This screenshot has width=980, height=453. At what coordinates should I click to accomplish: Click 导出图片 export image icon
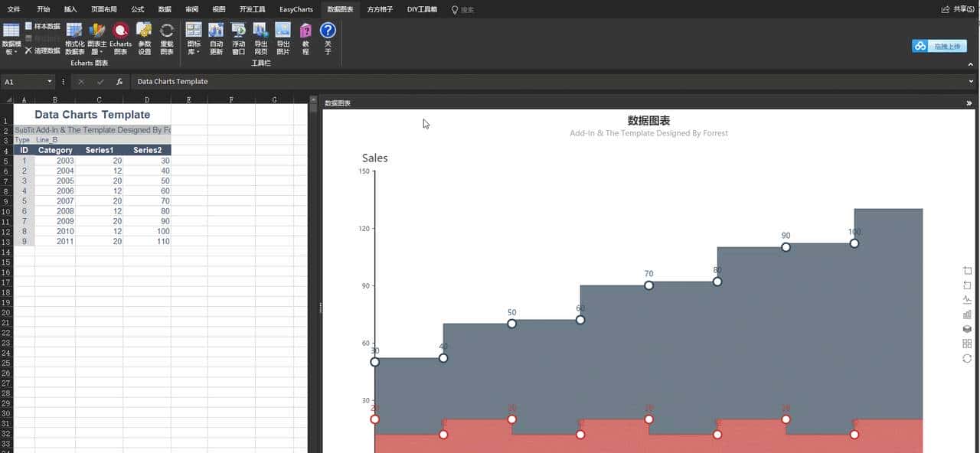(283, 37)
